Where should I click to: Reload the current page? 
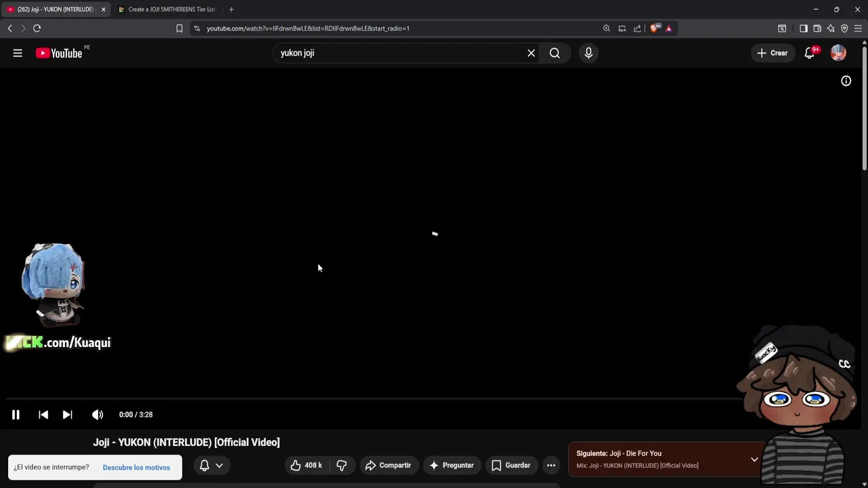[x=37, y=28]
